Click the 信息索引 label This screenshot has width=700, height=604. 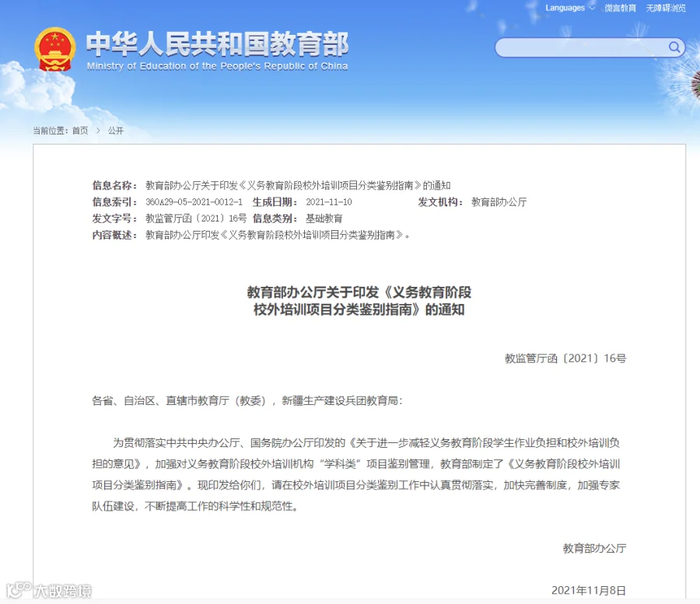114,202
